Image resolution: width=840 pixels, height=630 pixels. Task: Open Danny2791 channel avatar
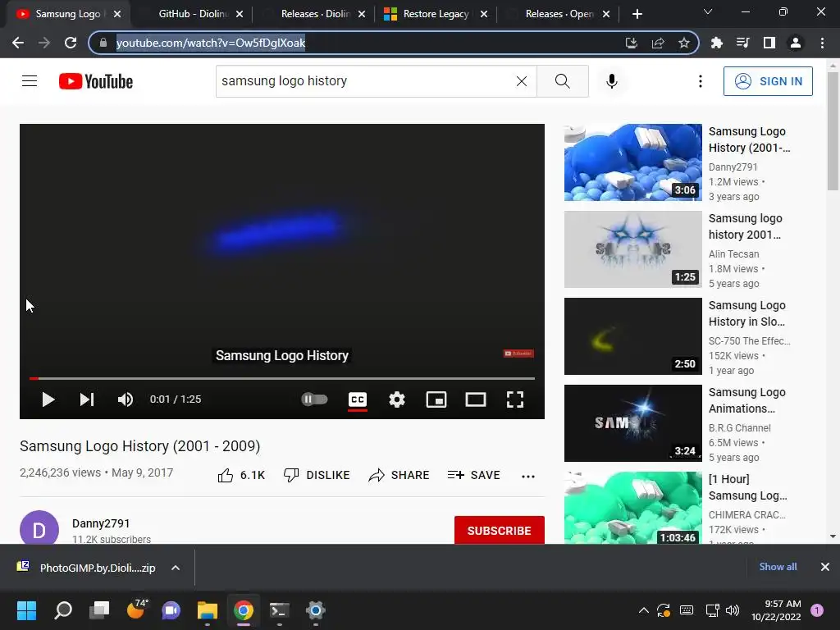click(x=39, y=528)
